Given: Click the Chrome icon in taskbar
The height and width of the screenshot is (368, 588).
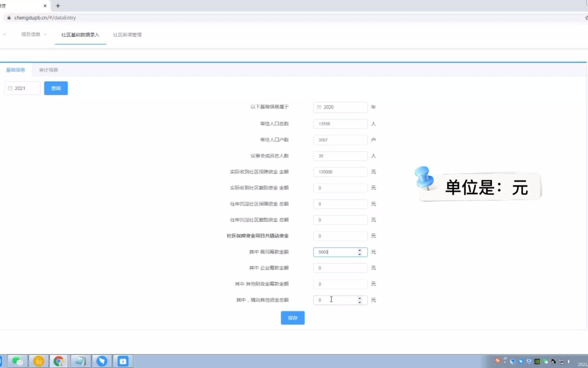Looking at the screenshot, I should (59, 361).
